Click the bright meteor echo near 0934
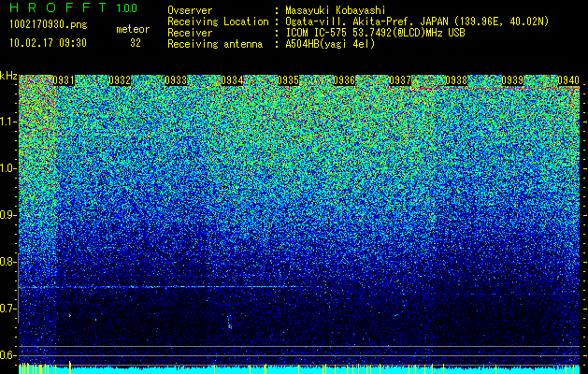Image resolution: width=588 pixels, height=374 pixels. 229,323
